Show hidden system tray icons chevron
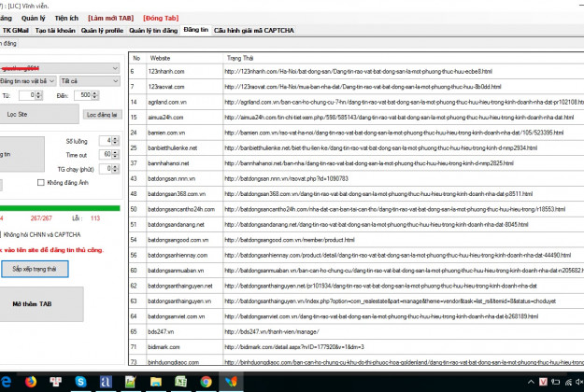584x392 pixels. [x=531, y=382]
